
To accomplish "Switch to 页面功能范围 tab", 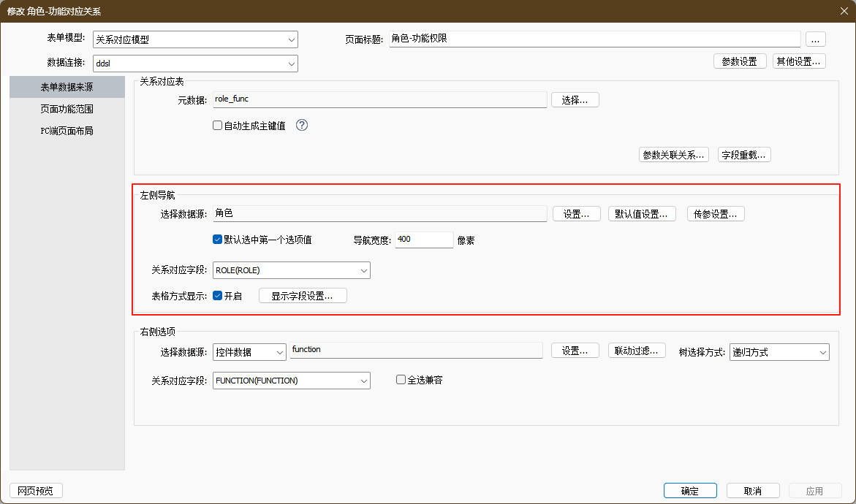I will pyautogui.click(x=67, y=109).
